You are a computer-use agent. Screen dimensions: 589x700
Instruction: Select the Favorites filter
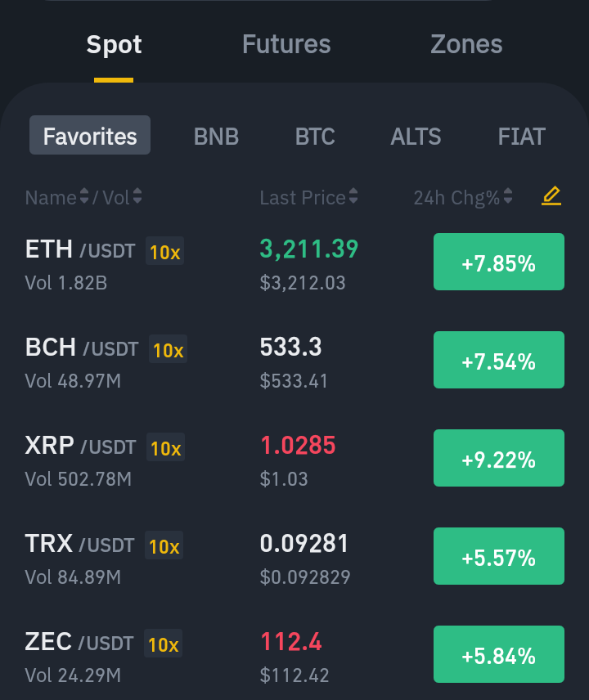pyautogui.click(x=90, y=135)
